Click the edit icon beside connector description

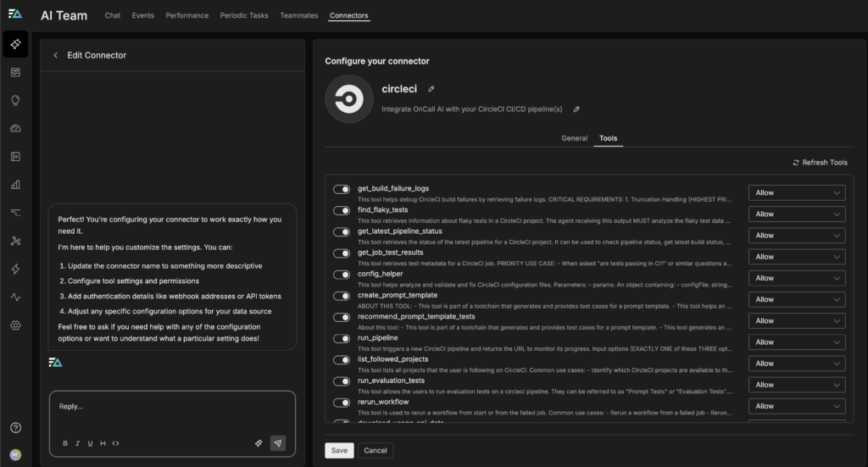(576, 109)
